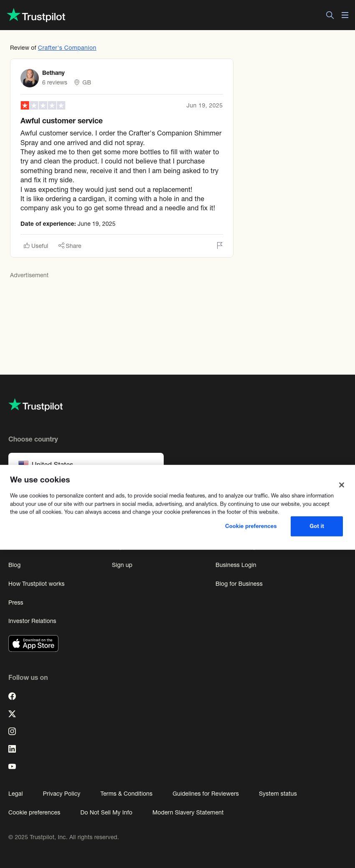The height and width of the screenshot is (868, 355).
Task: Click the 6 reviews count text
Action: pos(55,82)
